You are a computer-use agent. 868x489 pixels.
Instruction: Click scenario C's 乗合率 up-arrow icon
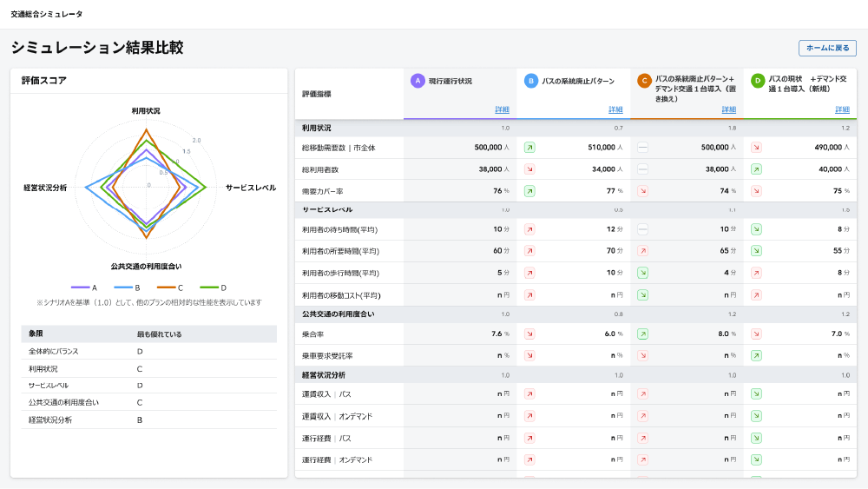tap(642, 334)
